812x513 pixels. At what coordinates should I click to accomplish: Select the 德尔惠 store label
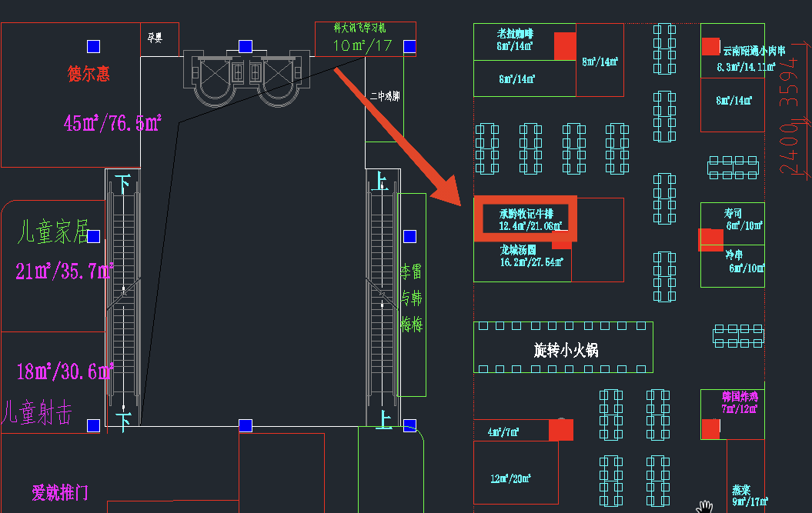(89, 74)
